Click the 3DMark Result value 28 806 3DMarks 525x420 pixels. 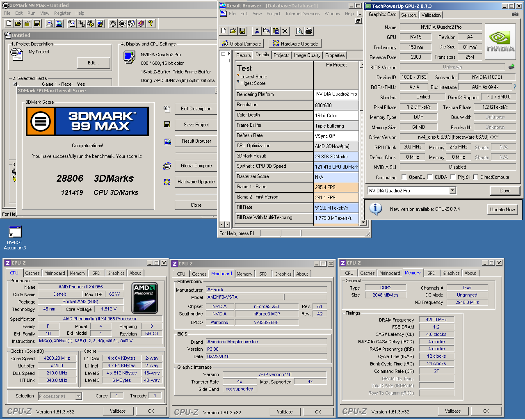click(336, 157)
